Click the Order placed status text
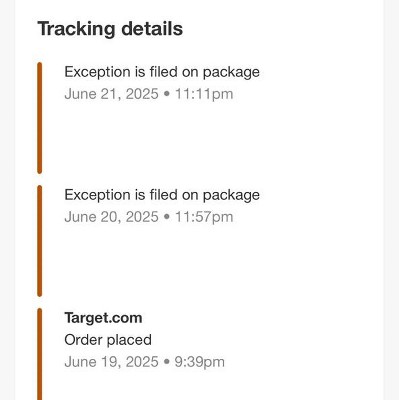 108,340
